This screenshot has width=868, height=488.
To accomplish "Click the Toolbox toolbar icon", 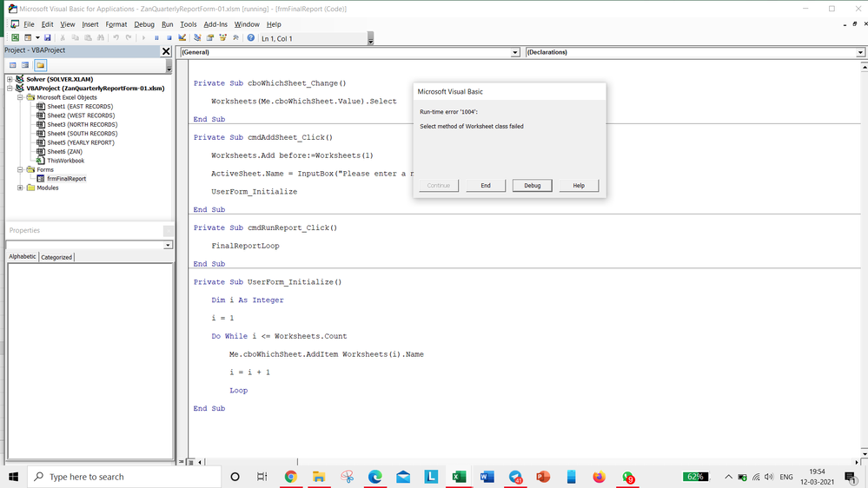I will coord(235,37).
